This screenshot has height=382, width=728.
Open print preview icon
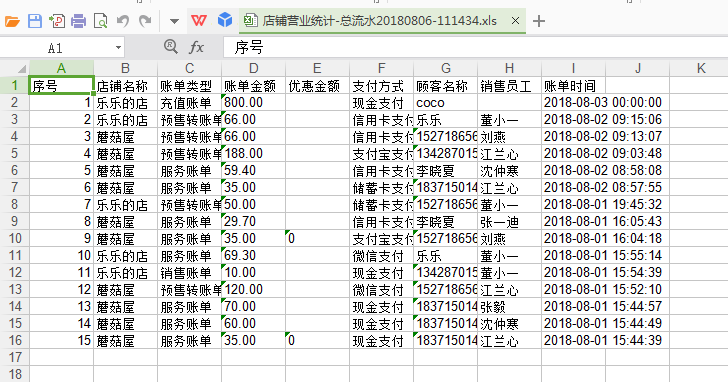click(100, 21)
